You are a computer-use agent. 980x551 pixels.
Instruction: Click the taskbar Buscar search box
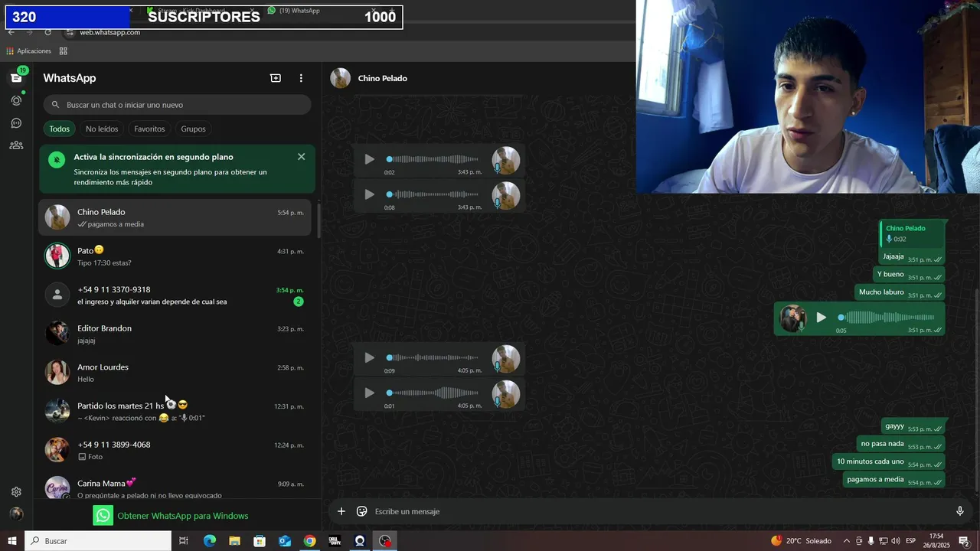click(x=98, y=541)
